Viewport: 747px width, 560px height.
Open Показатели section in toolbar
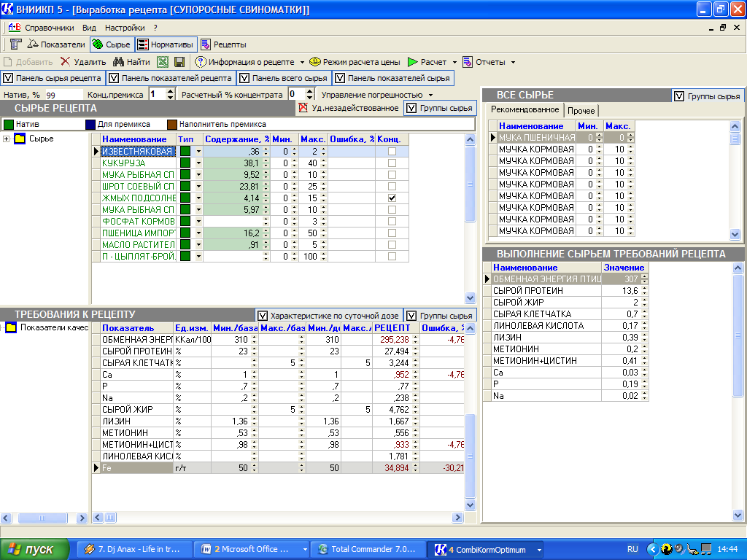pos(55,44)
